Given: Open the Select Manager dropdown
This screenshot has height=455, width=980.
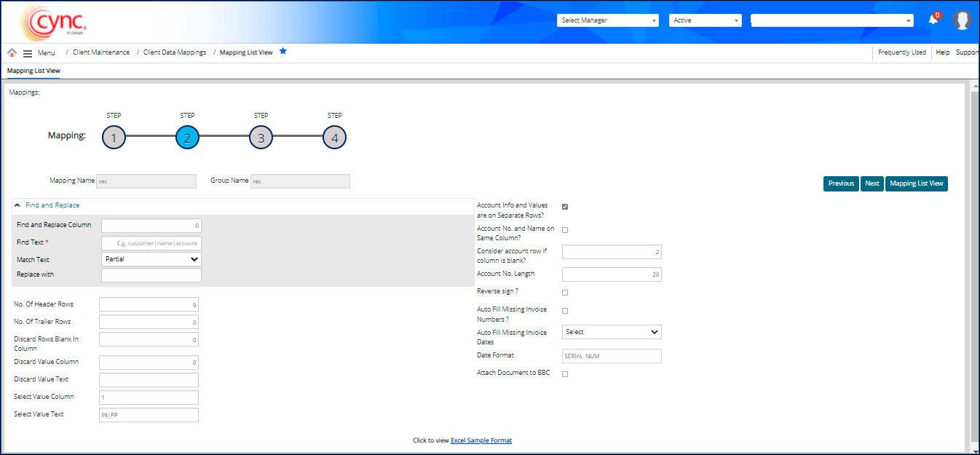Looking at the screenshot, I should pos(609,20).
